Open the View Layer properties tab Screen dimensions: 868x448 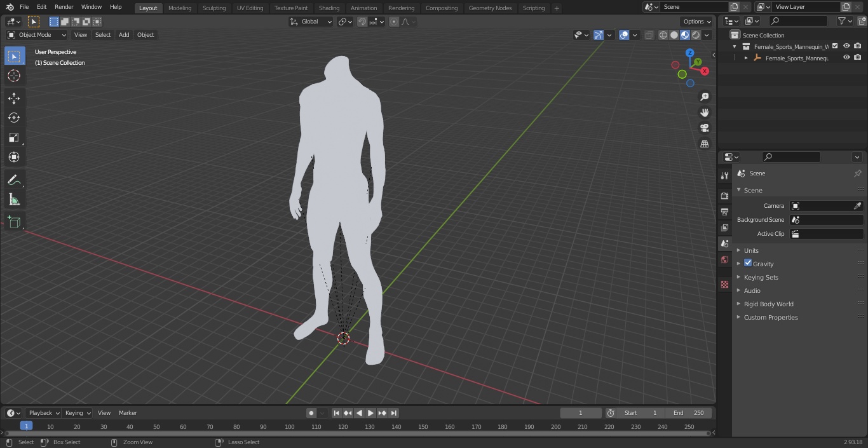[x=724, y=227]
